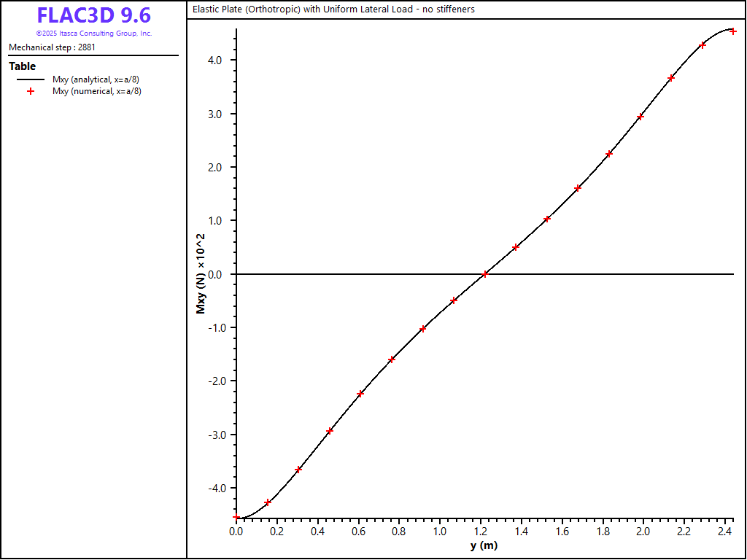Open the Itasca Consulting Group copyright text
Viewport: 747px width, 560px height.
(93, 34)
